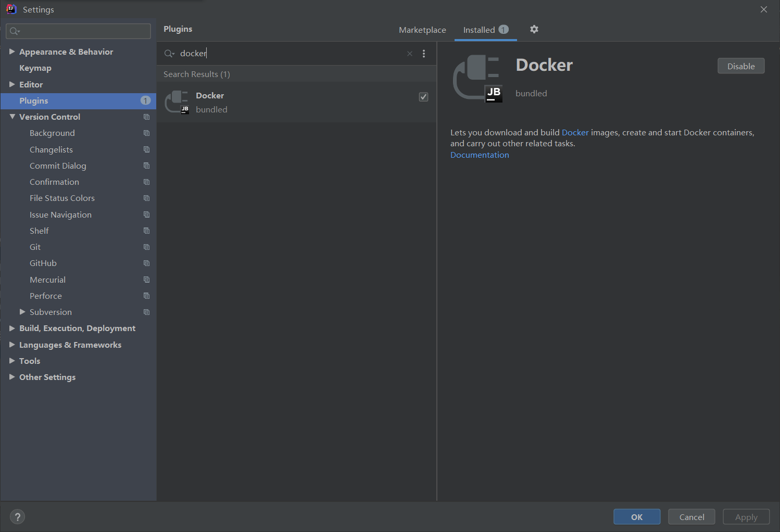The image size is (780, 532).
Task: Click the plugin search magnifier icon
Action: click(x=169, y=54)
